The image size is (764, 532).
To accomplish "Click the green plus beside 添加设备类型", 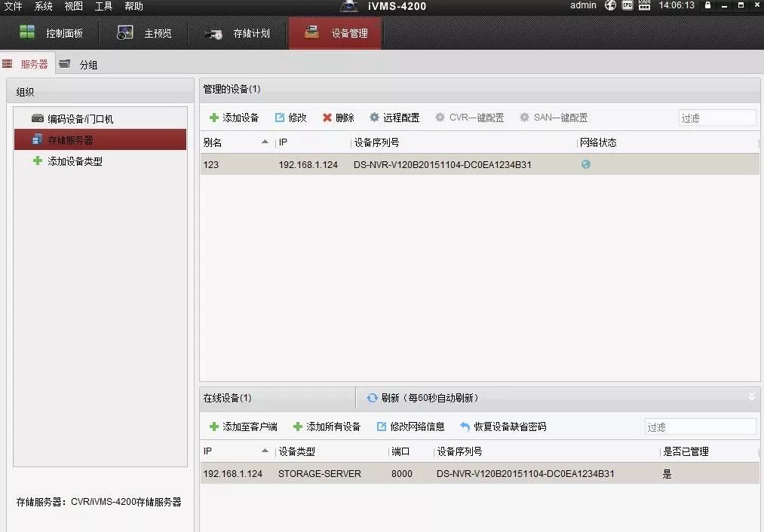I will (38, 161).
